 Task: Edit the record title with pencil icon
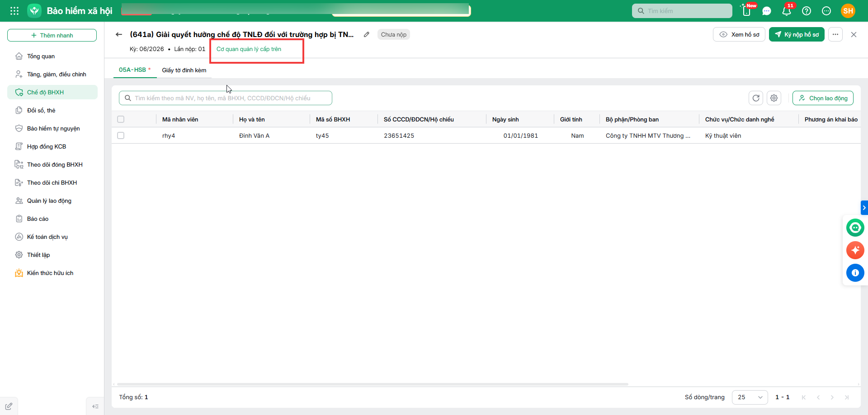pos(367,34)
